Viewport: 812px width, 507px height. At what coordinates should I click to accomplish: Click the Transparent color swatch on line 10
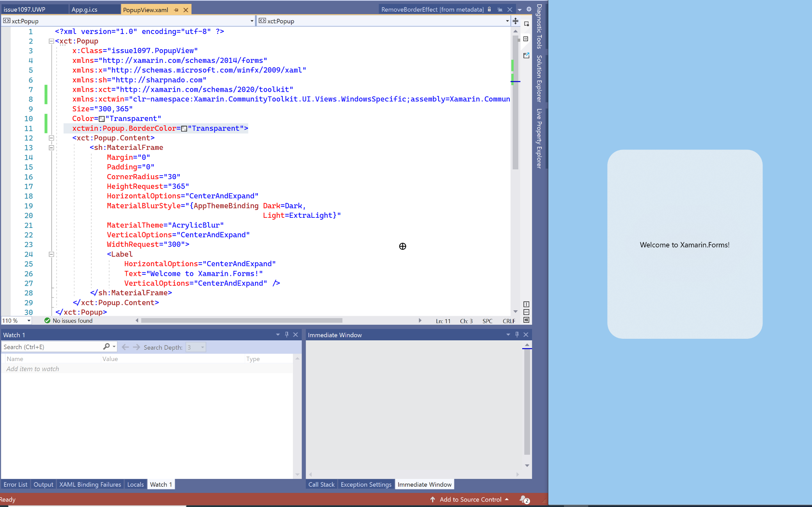102,119
